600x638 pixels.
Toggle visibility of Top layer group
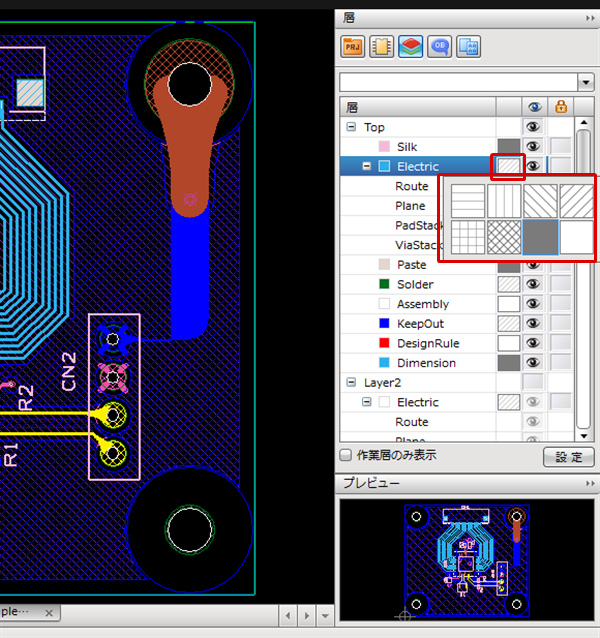(x=533, y=127)
